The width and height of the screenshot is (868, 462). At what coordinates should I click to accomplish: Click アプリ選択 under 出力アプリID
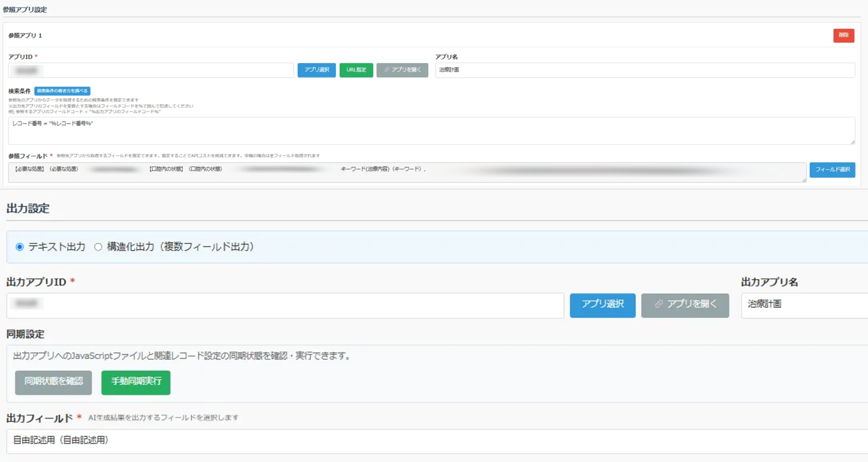click(602, 305)
